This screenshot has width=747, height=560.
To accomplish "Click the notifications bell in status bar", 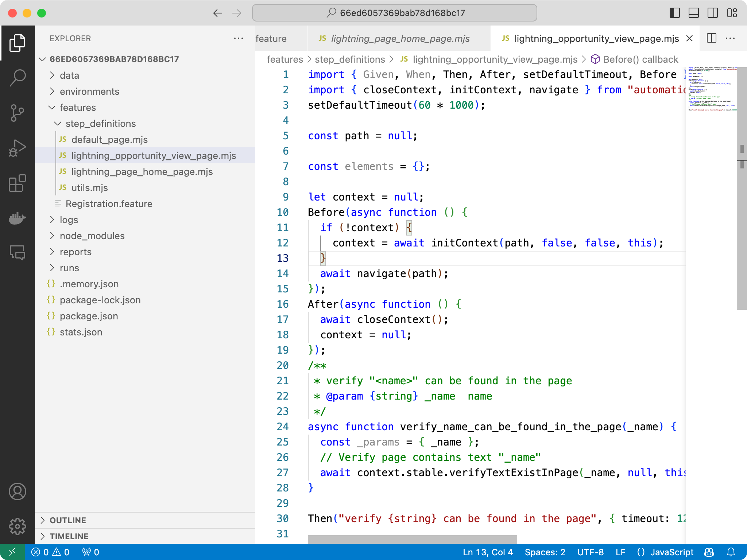I will (731, 552).
